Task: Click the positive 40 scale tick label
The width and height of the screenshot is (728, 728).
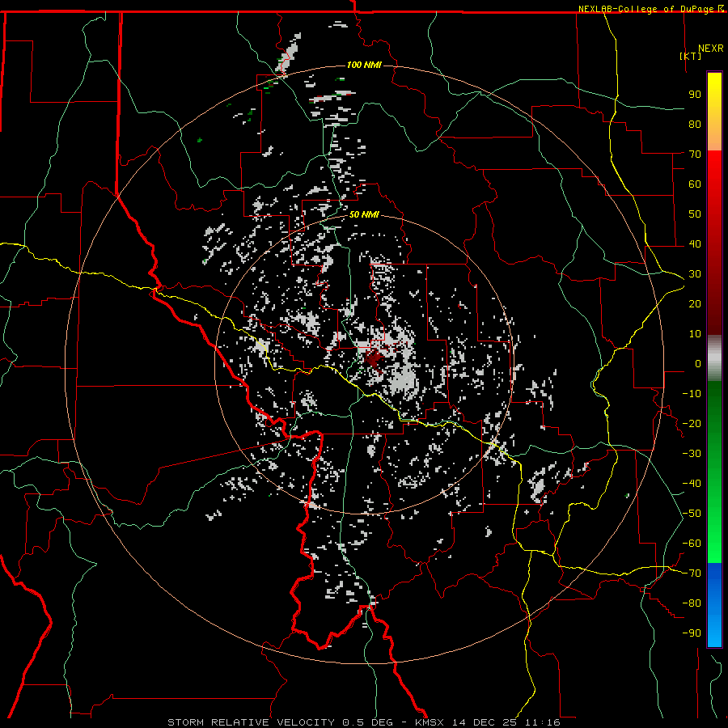Action: pyautogui.click(x=695, y=243)
